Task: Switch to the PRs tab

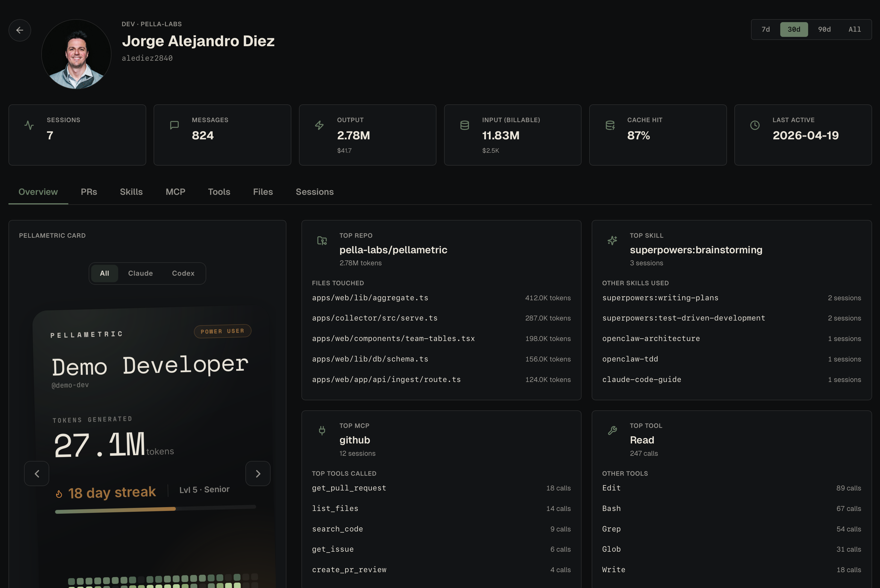Action: click(x=89, y=192)
